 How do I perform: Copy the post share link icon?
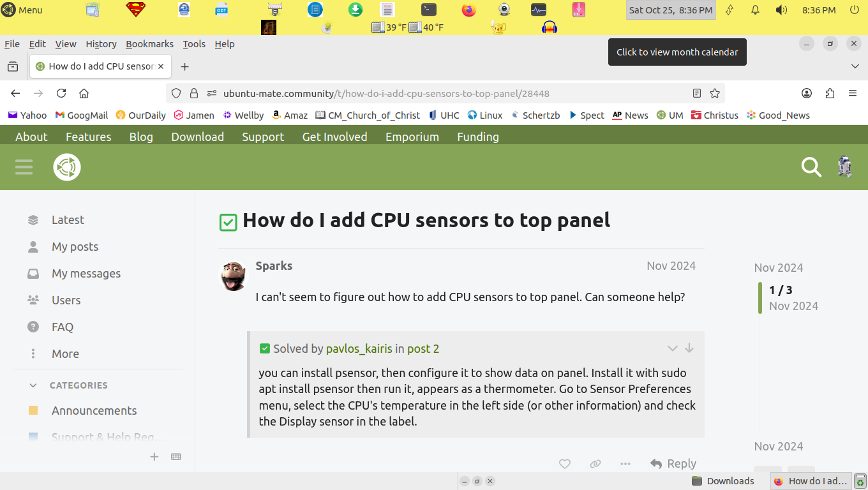(595, 464)
